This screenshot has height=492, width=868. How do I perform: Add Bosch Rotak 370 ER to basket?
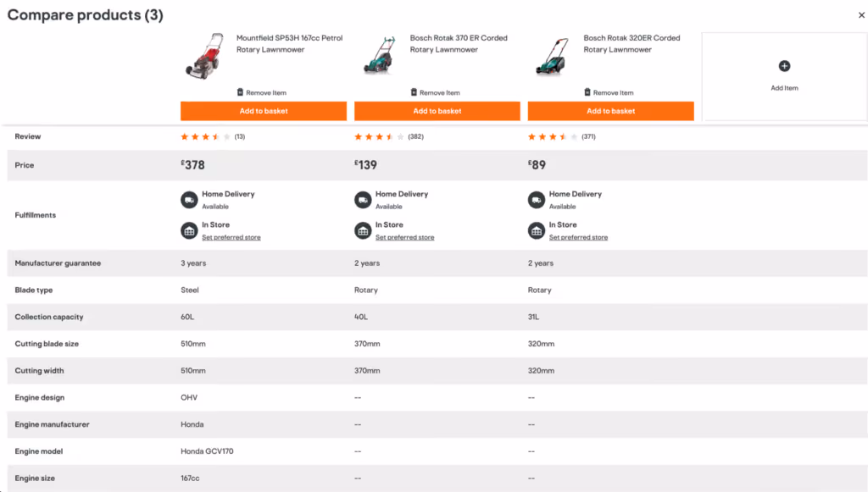[437, 111]
